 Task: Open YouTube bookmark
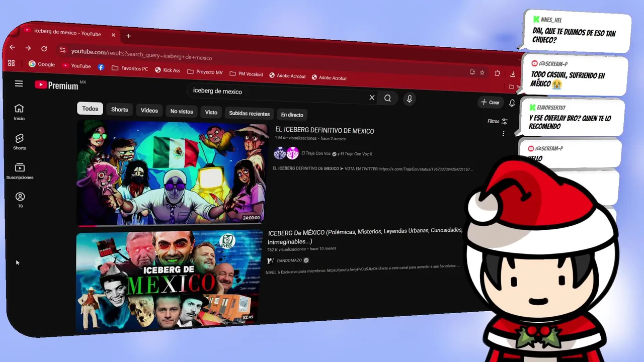click(x=76, y=65)
